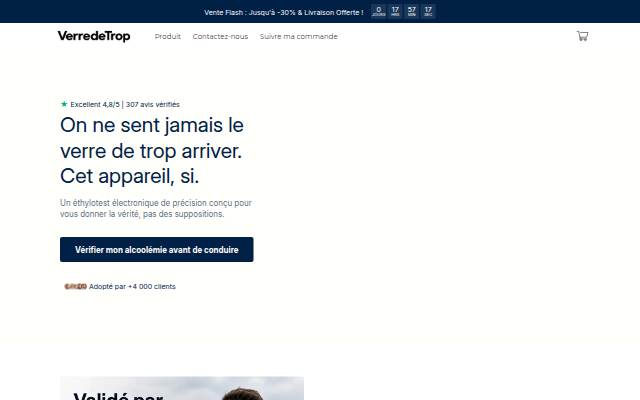The image size is (640, 400).
Task: Click the headline 'On ne sent jamais le verre de trop arriver'
Action: pos(151,151)
